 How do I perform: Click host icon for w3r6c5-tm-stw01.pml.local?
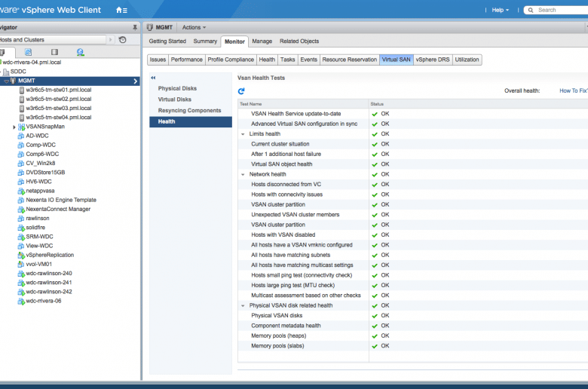pyautogui.click(x=22, y=90)
